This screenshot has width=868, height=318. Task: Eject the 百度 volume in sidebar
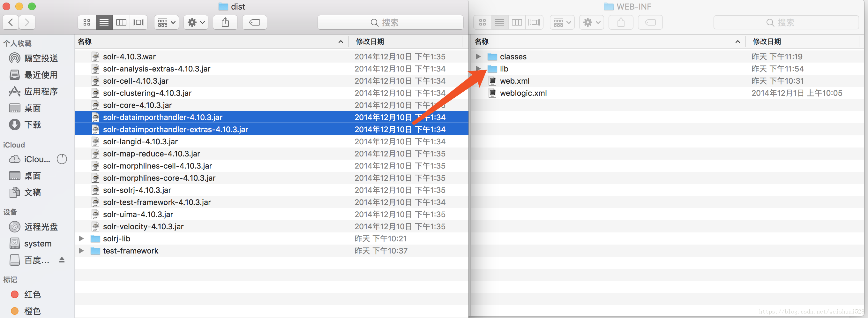62,260
